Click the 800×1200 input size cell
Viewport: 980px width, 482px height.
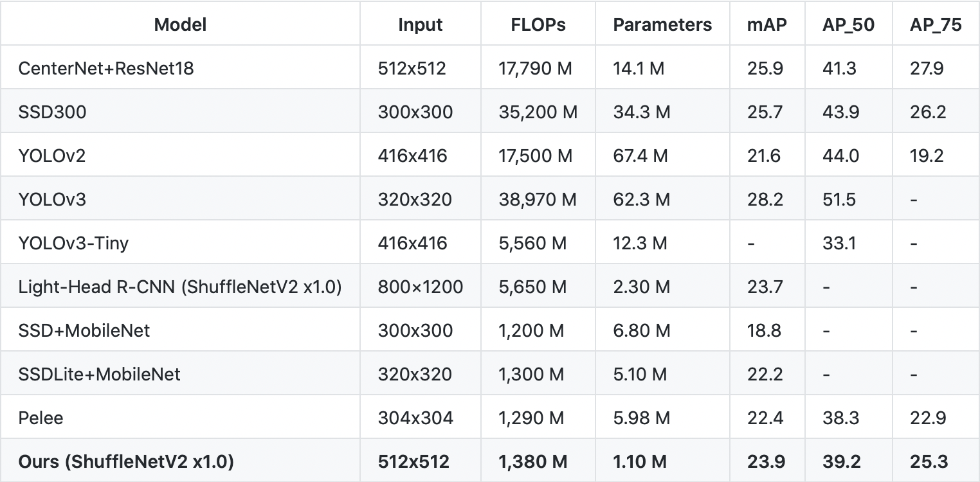[x=421, y=287]
